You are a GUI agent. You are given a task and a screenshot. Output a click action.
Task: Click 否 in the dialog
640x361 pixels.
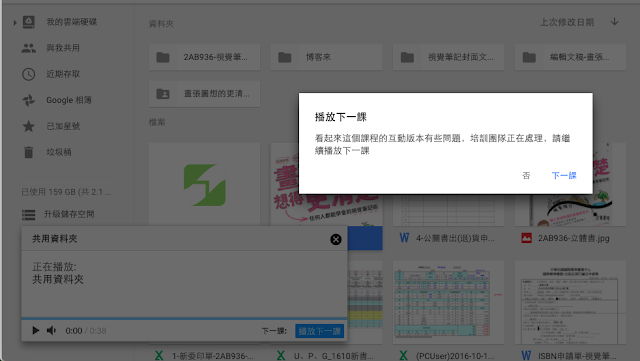tap(526, 175)
